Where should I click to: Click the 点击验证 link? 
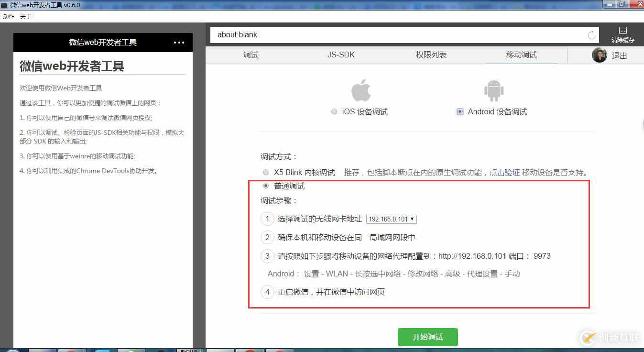point(504,172)
